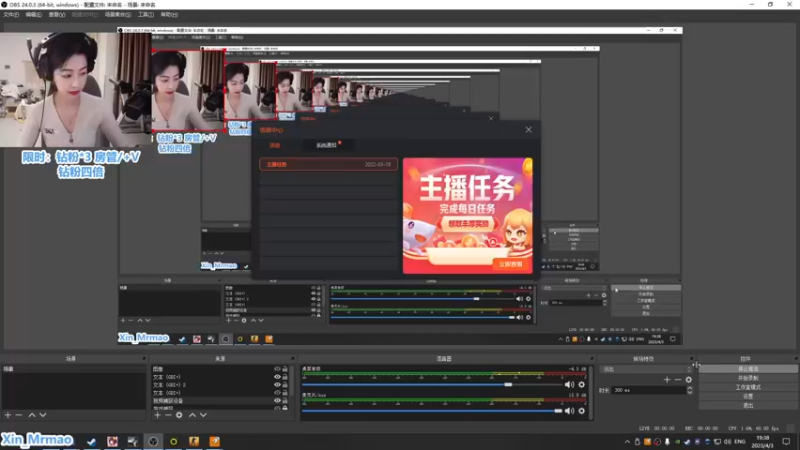Pop out the 来源 dock panel
Viewport: 800px width, 450px height.
pos(293,359)
